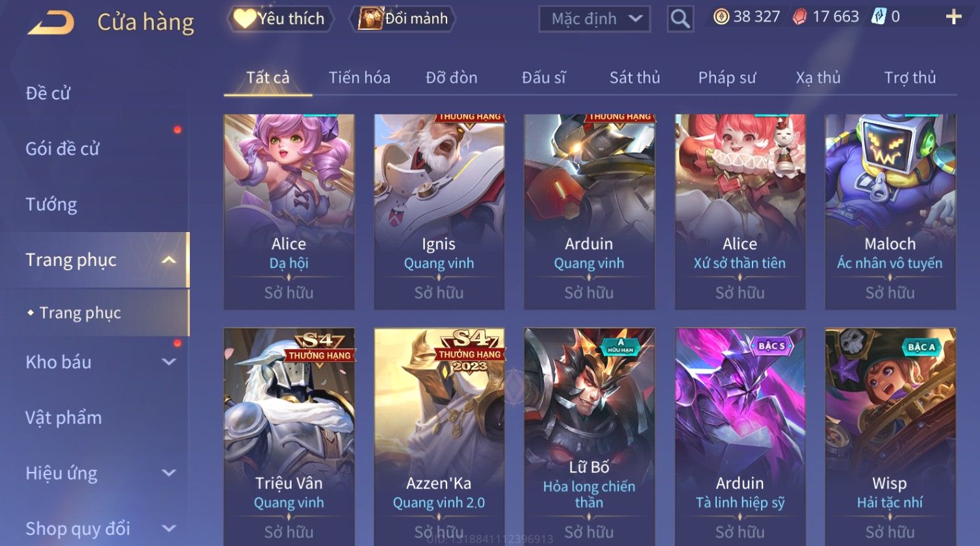The width and height of the screenshot is (980, 546).
Task: Open the Mặc định sort dropdown
Action: tap(595, 19)
